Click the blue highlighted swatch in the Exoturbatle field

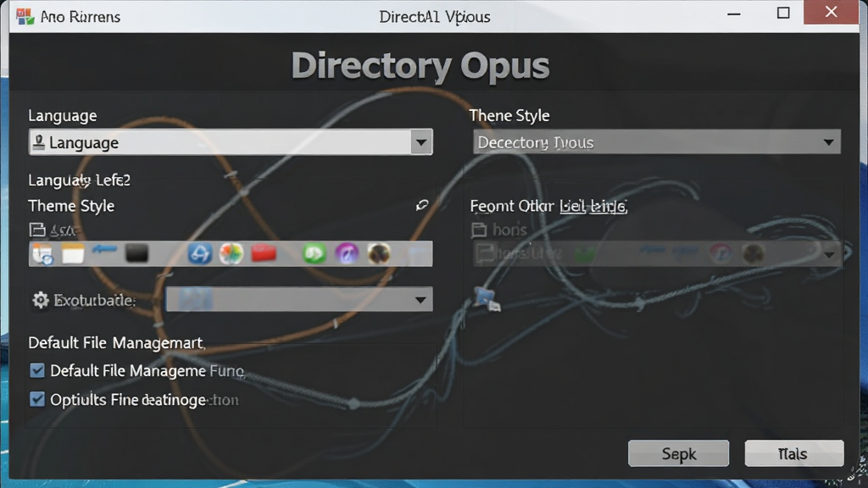click(x=195, y=300)
